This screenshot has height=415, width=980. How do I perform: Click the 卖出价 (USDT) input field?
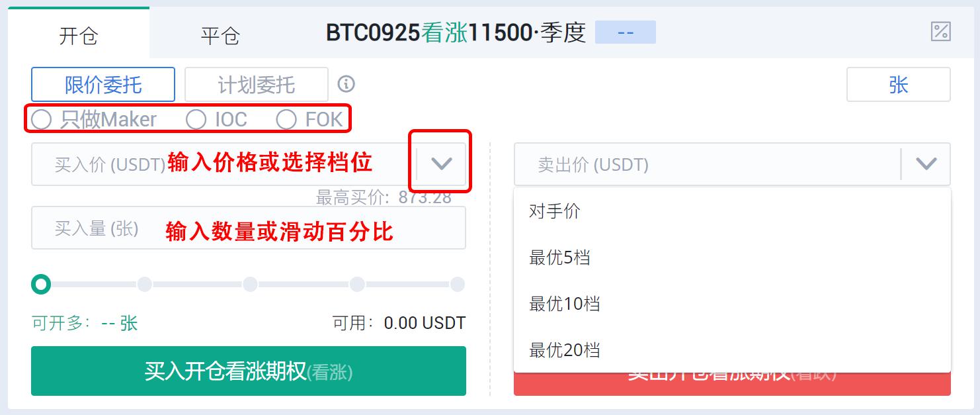tap(708, 164)
